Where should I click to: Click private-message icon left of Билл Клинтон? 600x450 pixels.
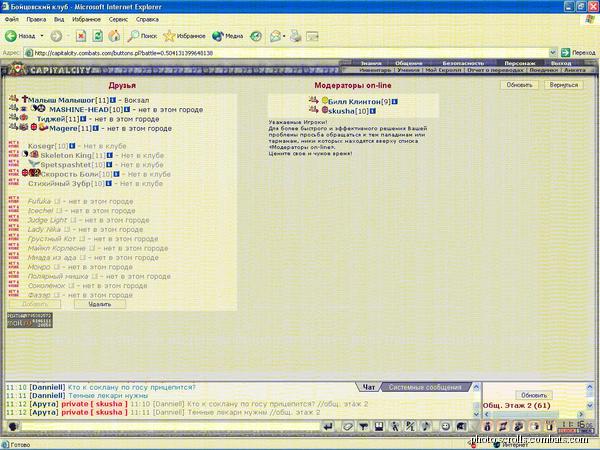pos(313,101)
